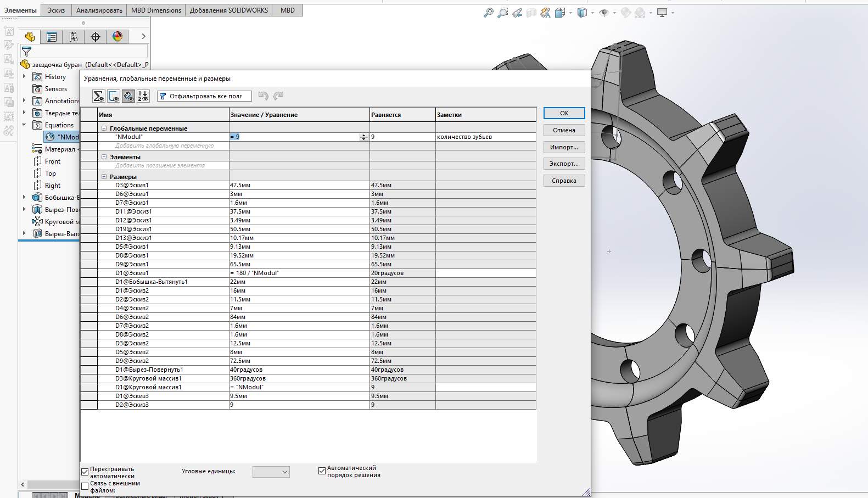
Task: Open Dynamic Annotation Views icon
Action: coord(545,13)
